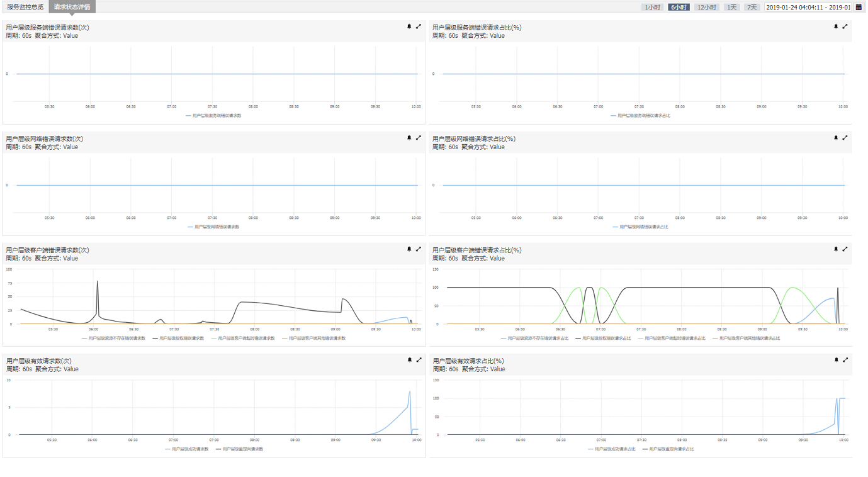The image size is (868, 477).
Task: Hide 用户层级授权错误请求占比 series in legend
Action: pyautogui.click(x=603, y=339)
